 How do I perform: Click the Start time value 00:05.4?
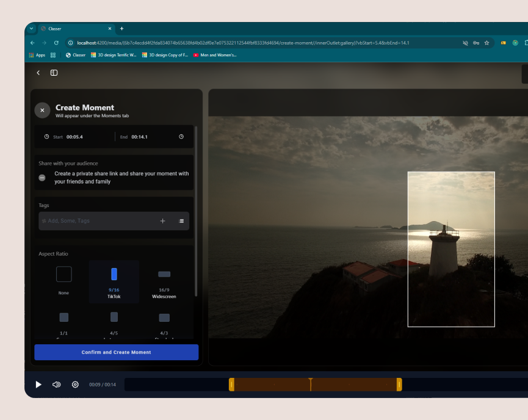pyautogui.click(x=74, y=137)
